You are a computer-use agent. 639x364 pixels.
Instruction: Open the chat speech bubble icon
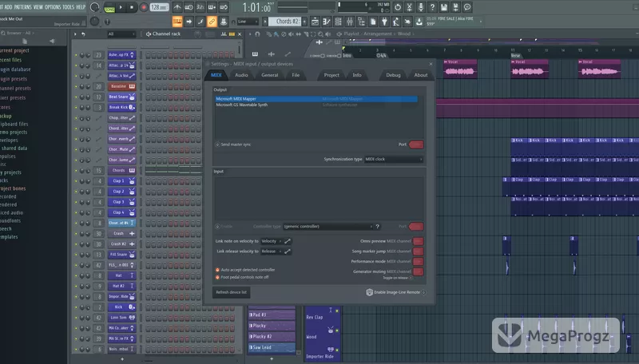[x=467, y=7]
